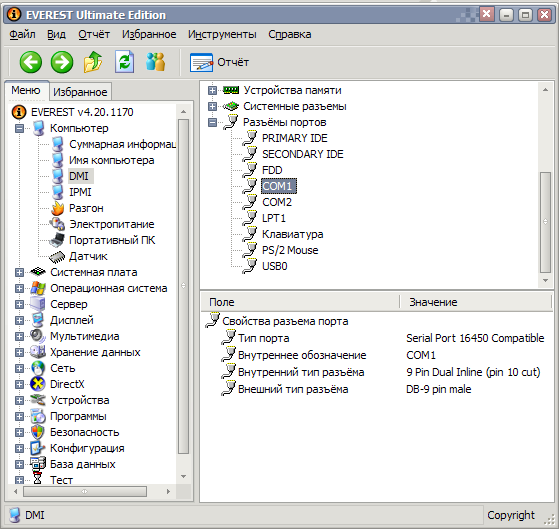Open the Отчёт menu in the menu bar
Image resolution: width=559 pixels, height=529 pixels.
coord(94,34)
